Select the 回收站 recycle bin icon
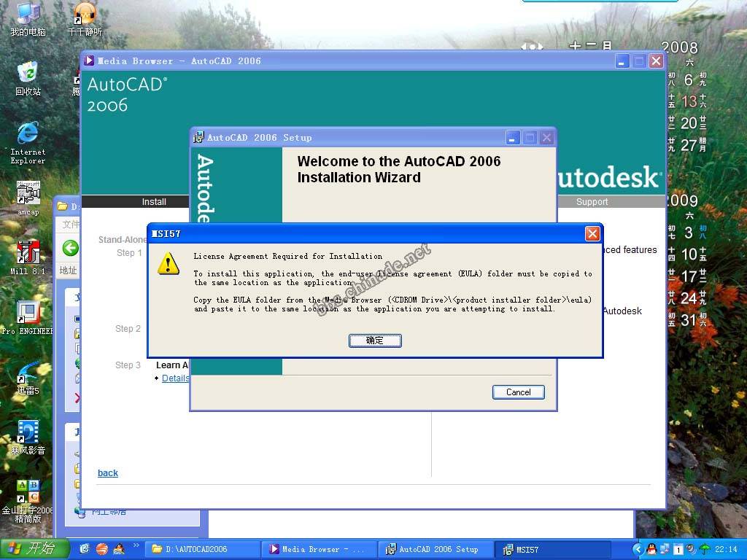Screen dimensions: 747x560 coord(28,79)
